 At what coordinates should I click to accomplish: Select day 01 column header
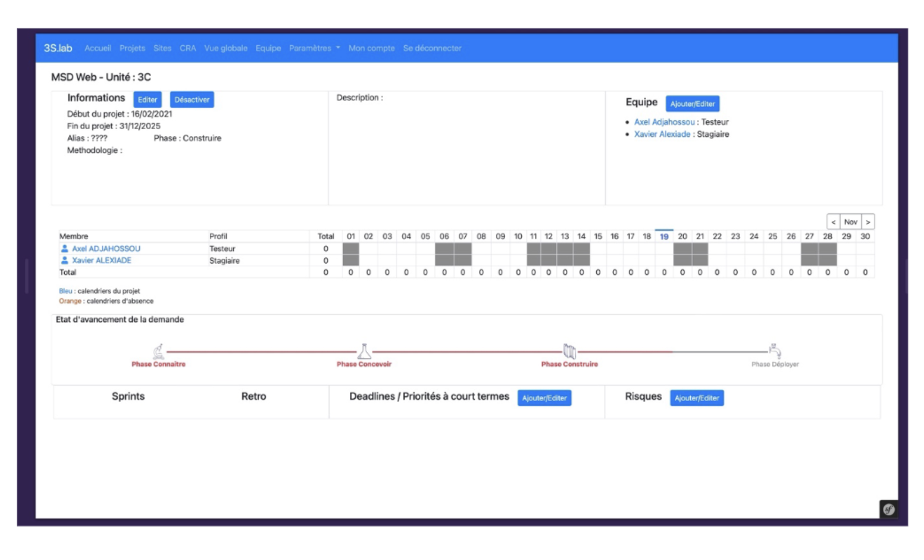351,236
